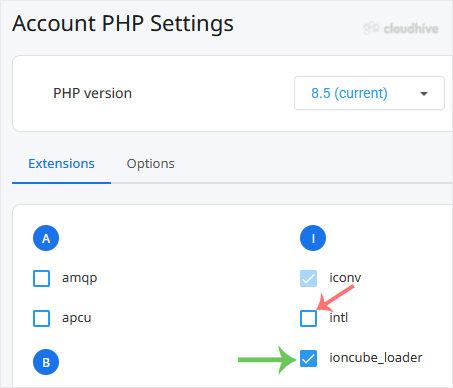Open the PHP version dropdown

(x=369, y=93)
